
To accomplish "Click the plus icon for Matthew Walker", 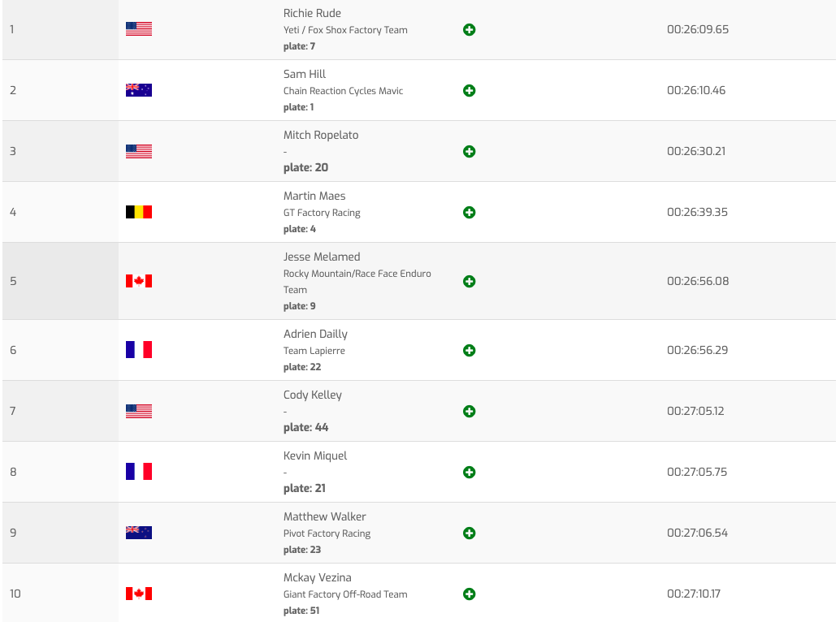I will click(x=469, y=533).
